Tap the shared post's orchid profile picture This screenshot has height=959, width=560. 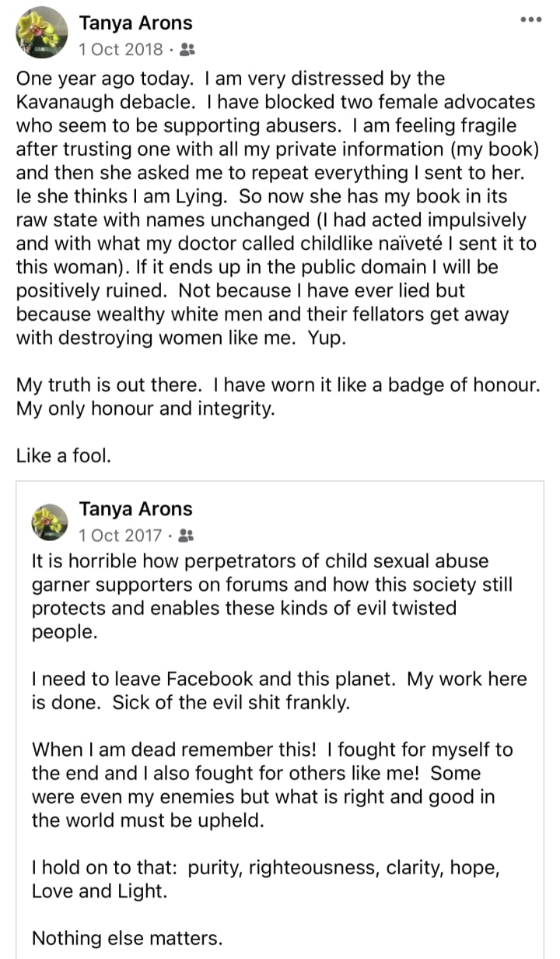click(x=51, y=522)
